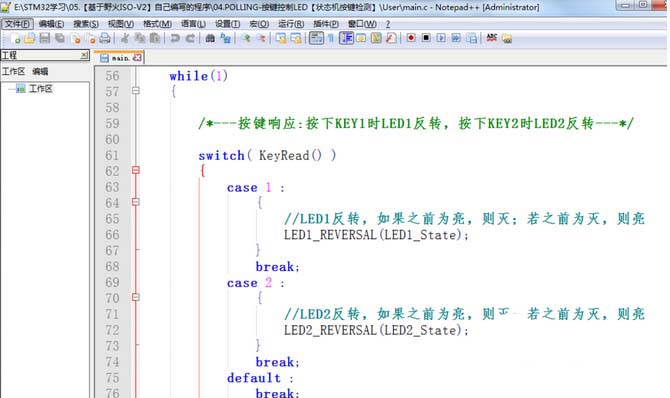
Task: Click the Synchronize Vertical Scrolling icon
Action: (x=281, y=38)
